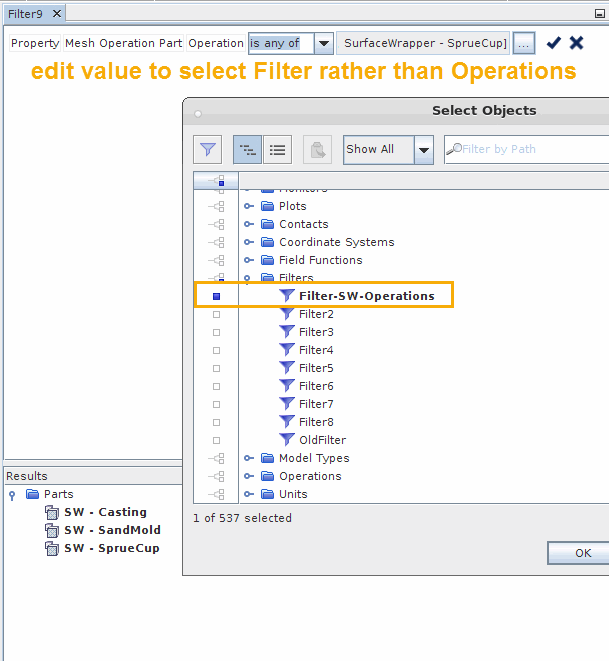This screenshot has height=661, width=610.
Task: Click the Parts folder icon in Results
Action: point(32,494)
